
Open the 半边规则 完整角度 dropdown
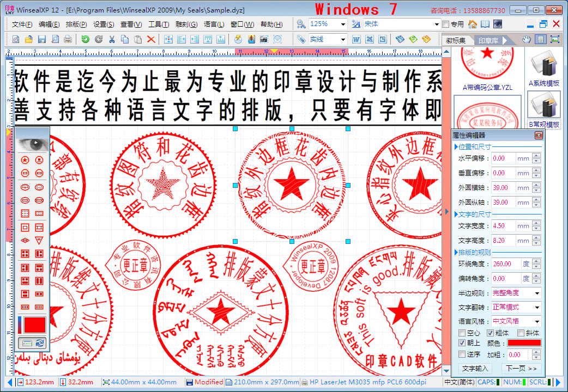537,293
